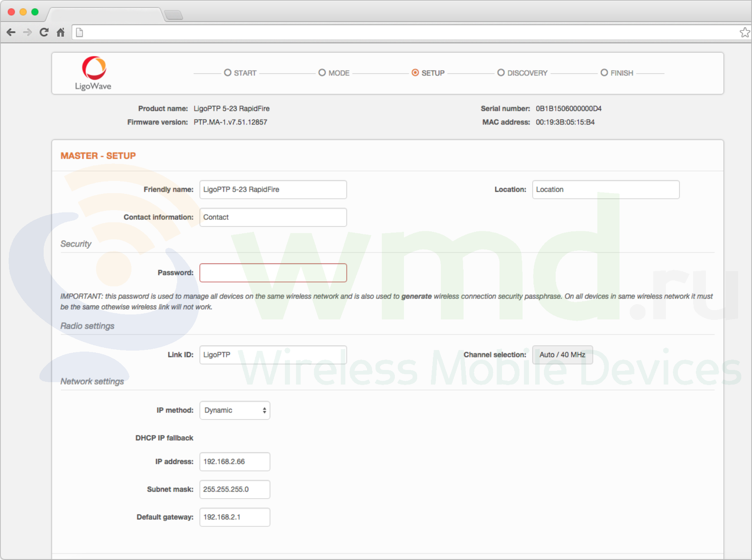Click the Location input field

tap(606, 189)
